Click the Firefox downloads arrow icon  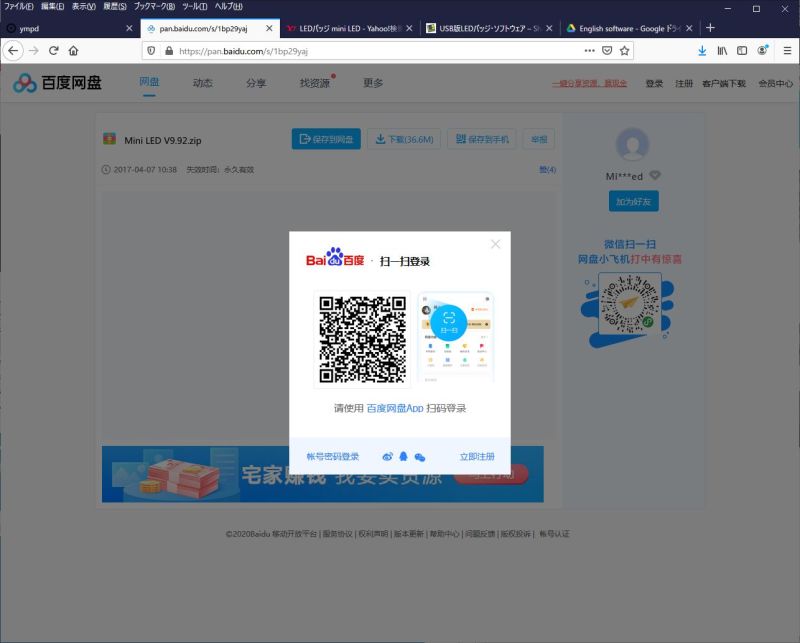coord(702,50)
